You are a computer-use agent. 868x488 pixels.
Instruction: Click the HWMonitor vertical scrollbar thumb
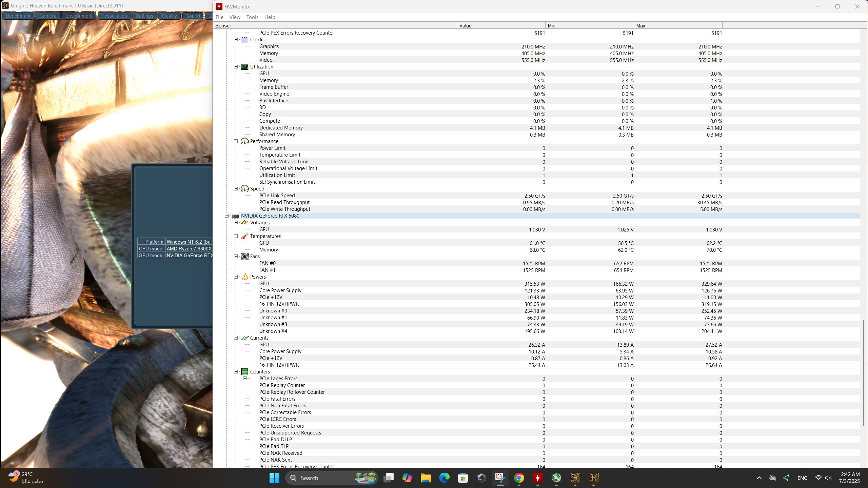863,373
